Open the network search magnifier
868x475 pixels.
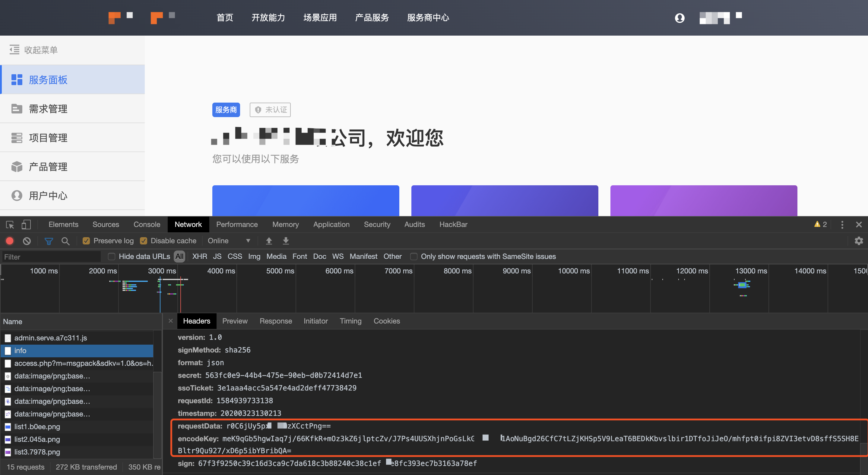pos(65,241)
